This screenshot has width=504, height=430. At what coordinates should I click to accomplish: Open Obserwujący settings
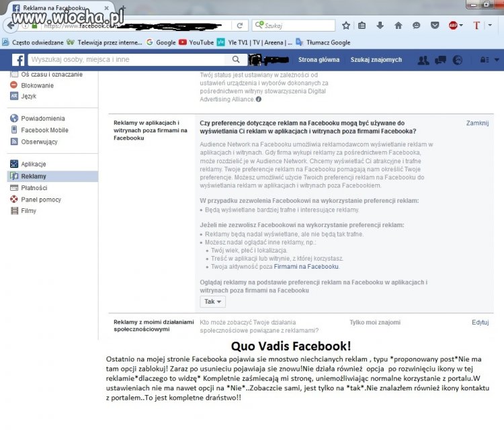coord(34,141)
